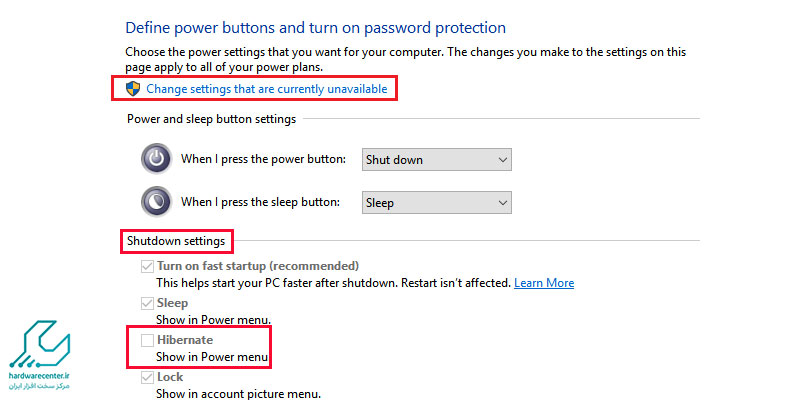Click the Turn on fast startup label
The image size is (800, 400).
258,266
